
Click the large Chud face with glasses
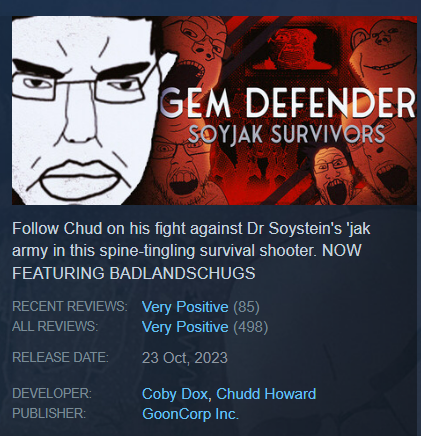pos(83,110)
